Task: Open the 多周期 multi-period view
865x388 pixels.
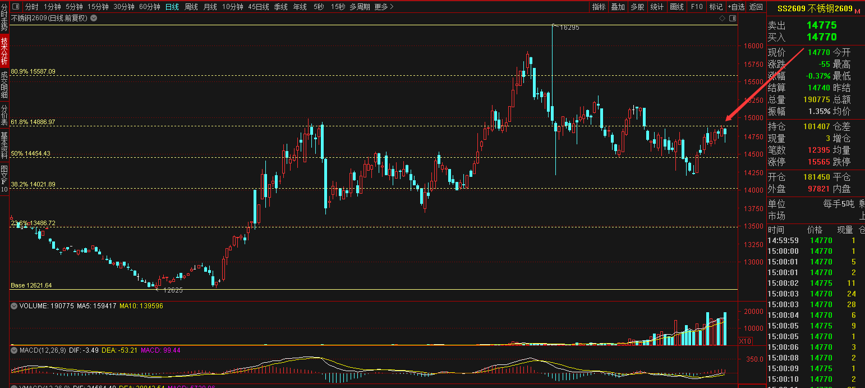Action: [360, 7]
